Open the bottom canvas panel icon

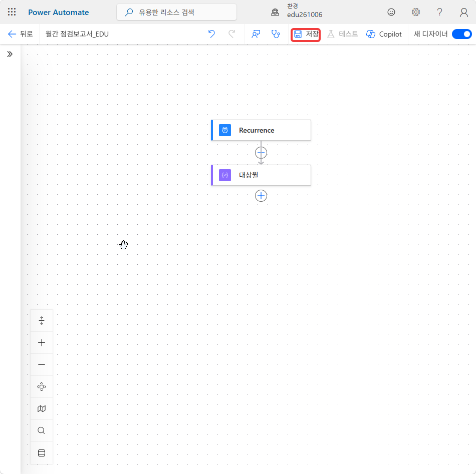pos(42,453)
